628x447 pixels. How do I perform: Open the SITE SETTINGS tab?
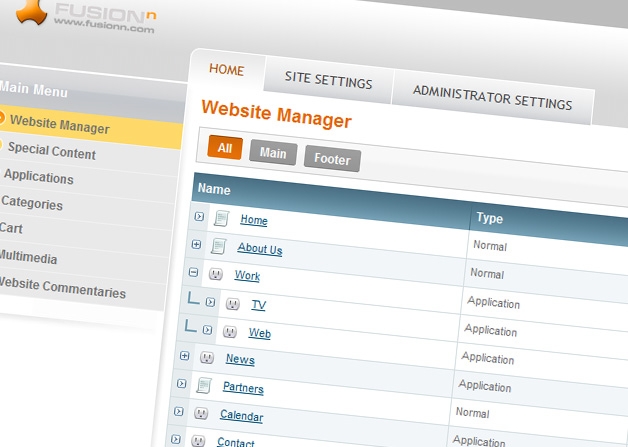tap(328, 80)
